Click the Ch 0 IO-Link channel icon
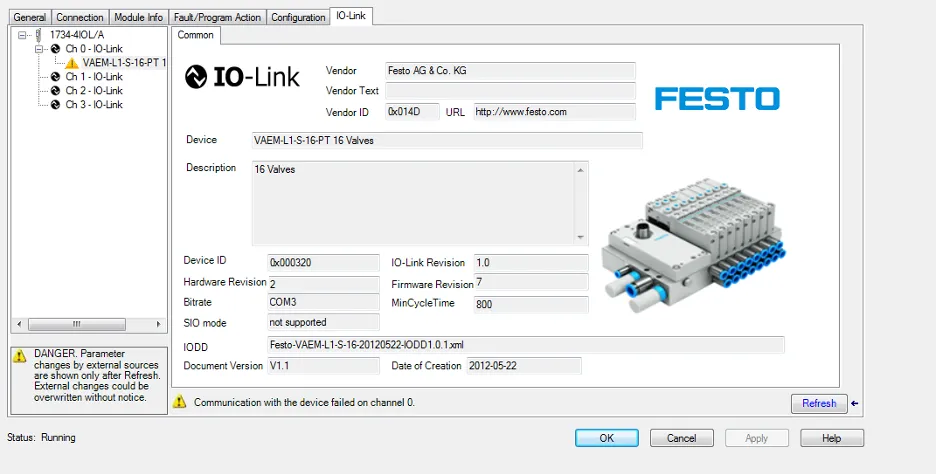The width and height of the screenshot is (936, 474). 56,49
